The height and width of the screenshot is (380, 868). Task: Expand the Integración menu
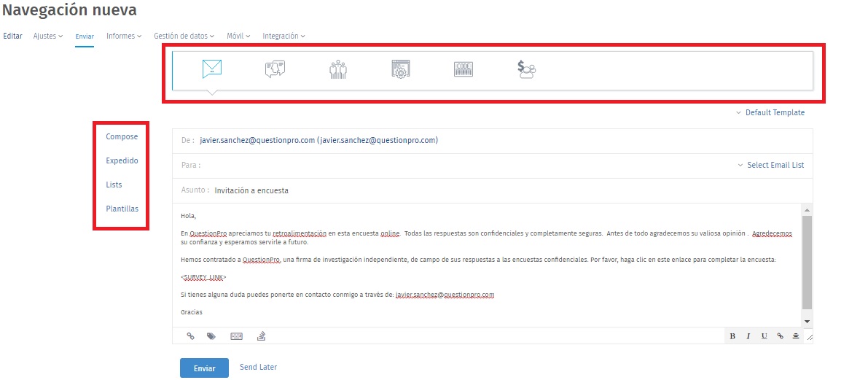[284, 36]
